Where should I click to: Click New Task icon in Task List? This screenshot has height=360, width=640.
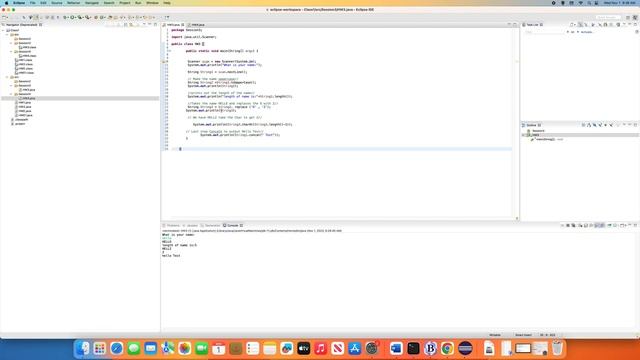pyautogui.click(x=572, y=25)
